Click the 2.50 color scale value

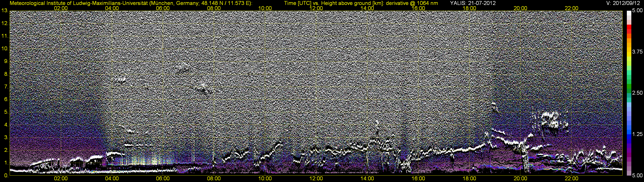coord(637,93)
